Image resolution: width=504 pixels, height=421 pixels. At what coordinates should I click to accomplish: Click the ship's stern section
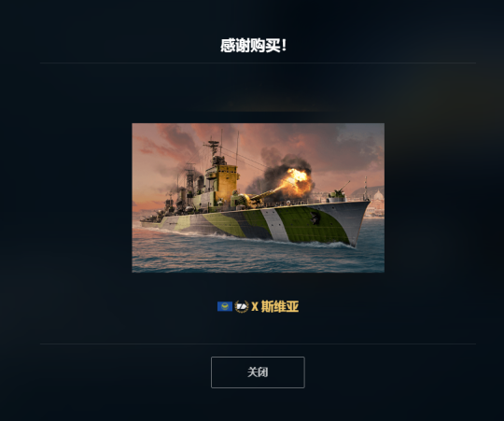click(x=151, y=222)
